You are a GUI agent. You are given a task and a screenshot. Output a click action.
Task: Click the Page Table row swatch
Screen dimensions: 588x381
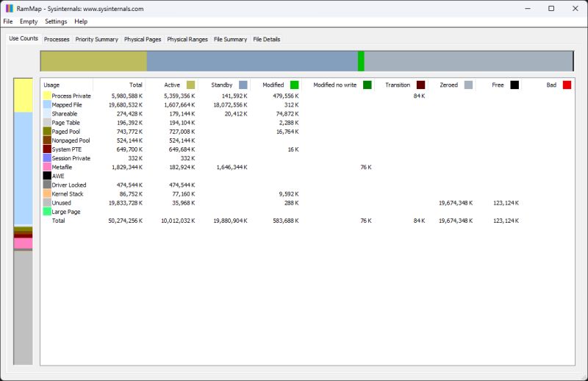click(x=47, y=122)
